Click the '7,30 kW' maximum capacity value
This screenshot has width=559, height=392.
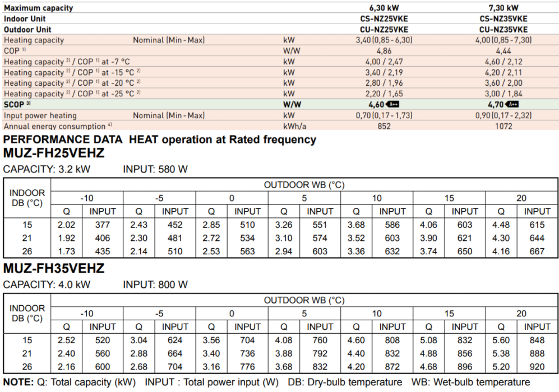[503, 8]
